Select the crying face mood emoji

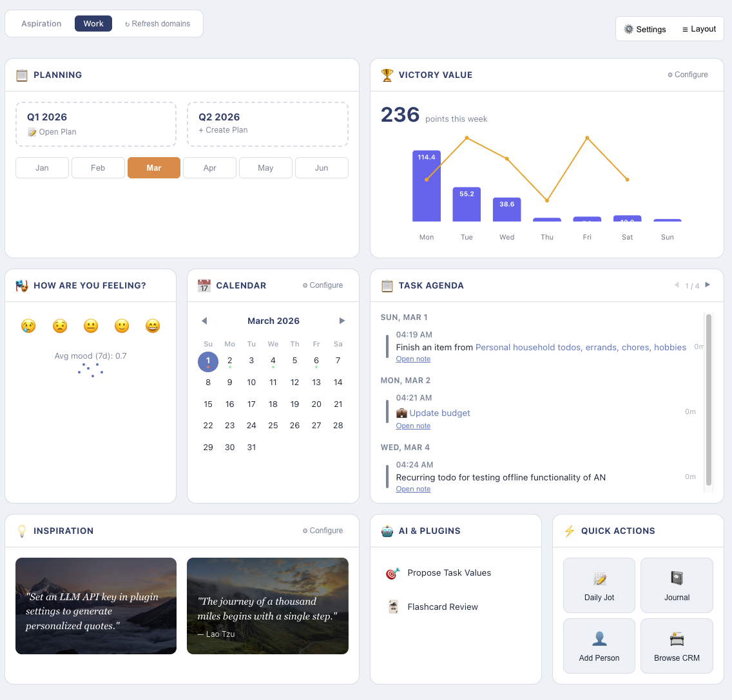coord(28,326)
